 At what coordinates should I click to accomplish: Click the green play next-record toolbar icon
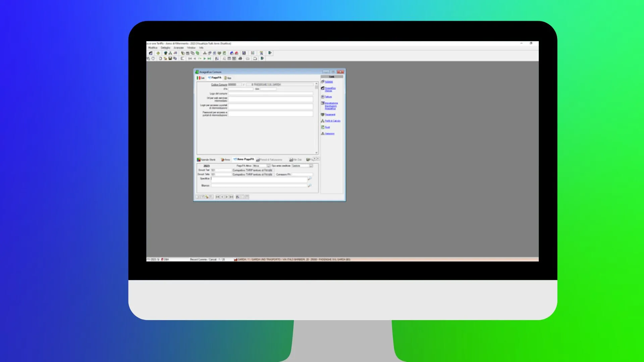pos(205,59)
